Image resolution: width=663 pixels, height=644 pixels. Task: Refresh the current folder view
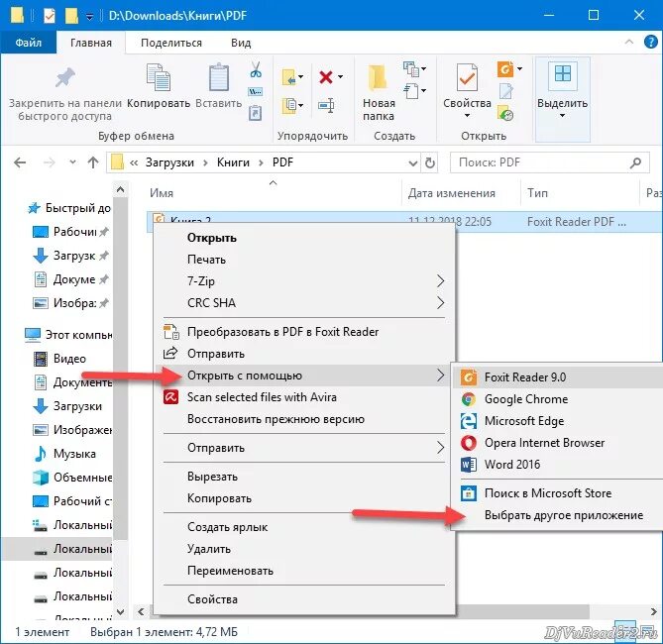point(429,162)
